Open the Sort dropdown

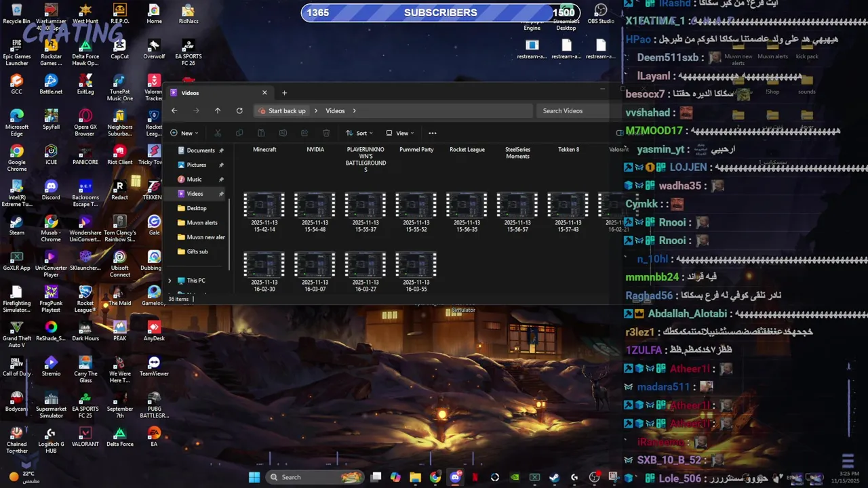[x=360, y=133]
